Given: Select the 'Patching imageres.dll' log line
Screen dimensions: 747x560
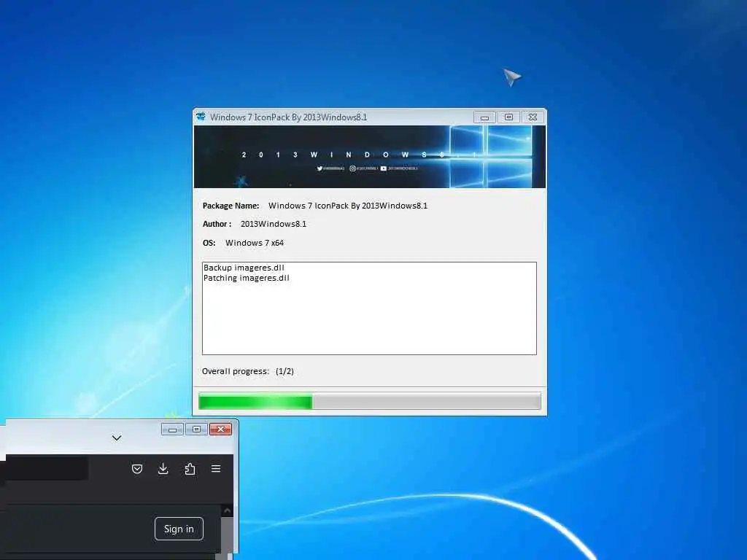Looking at the screenshot, I should coord(247,278).
